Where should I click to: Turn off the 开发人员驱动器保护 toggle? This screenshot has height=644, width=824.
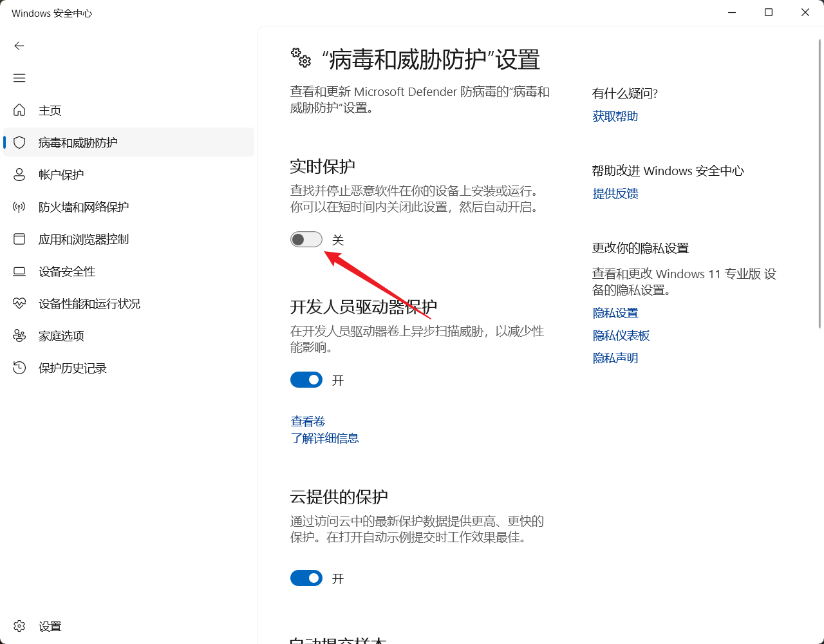tap(306, 380)
